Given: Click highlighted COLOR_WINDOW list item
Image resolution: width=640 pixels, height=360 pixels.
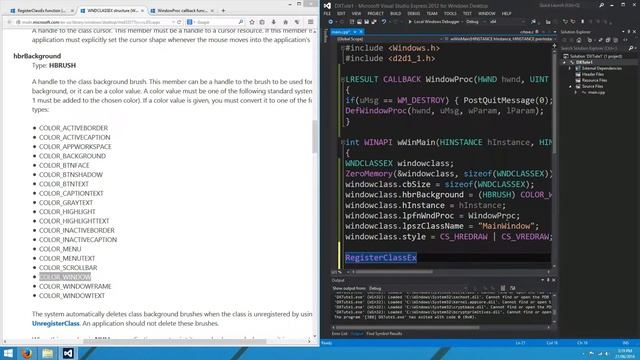Looking at the screenshot, I should pos(65,277).
